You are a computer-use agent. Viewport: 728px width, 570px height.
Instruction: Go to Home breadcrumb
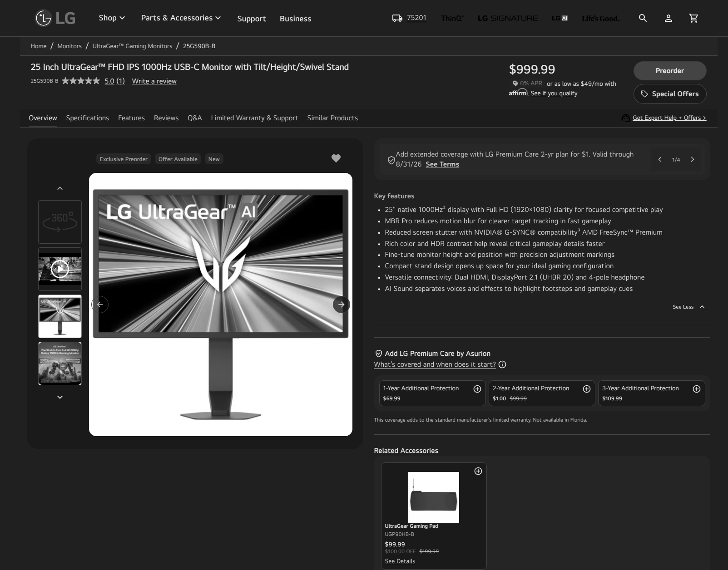[39, 46]
